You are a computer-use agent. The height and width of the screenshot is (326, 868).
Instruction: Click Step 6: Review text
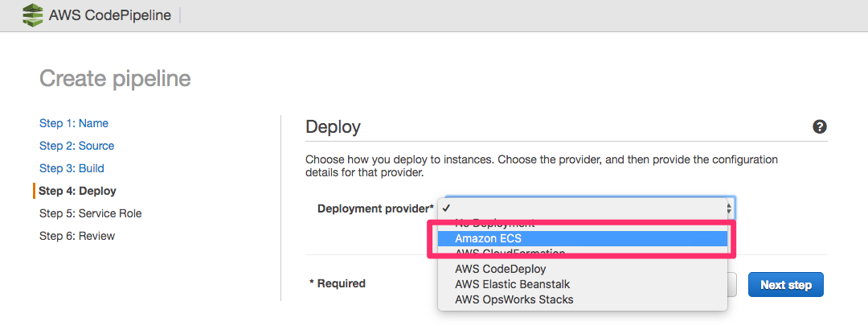pos(77,236)
